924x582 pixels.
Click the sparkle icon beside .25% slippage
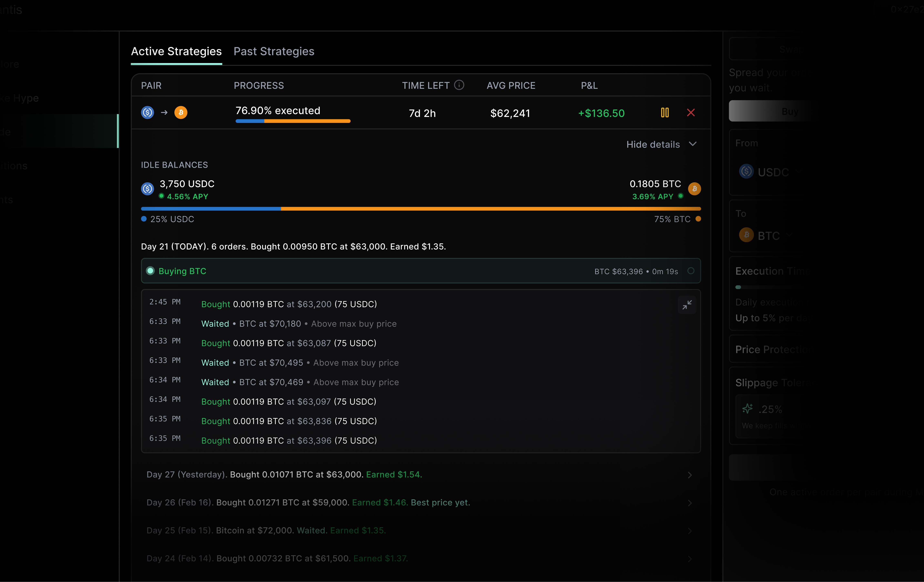pyautogui.click(x=747, y=409)
